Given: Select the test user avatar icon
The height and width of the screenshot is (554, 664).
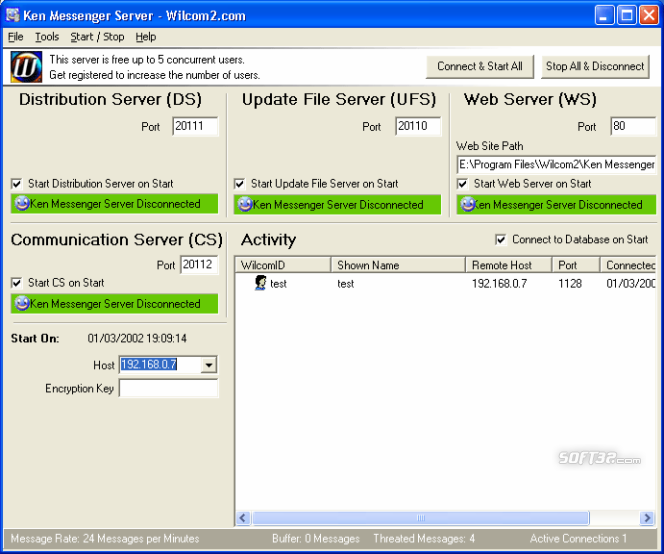Looking at the screenshot, I should point(260,283).
